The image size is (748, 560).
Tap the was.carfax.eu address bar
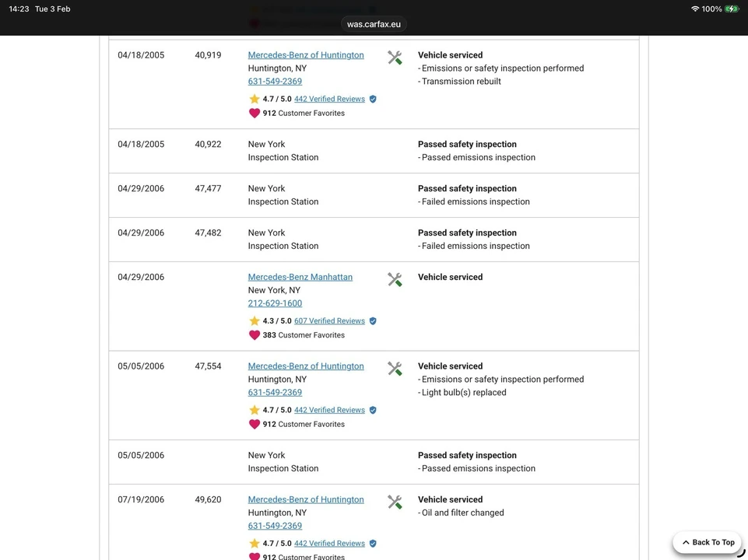(x=374, y=24)
